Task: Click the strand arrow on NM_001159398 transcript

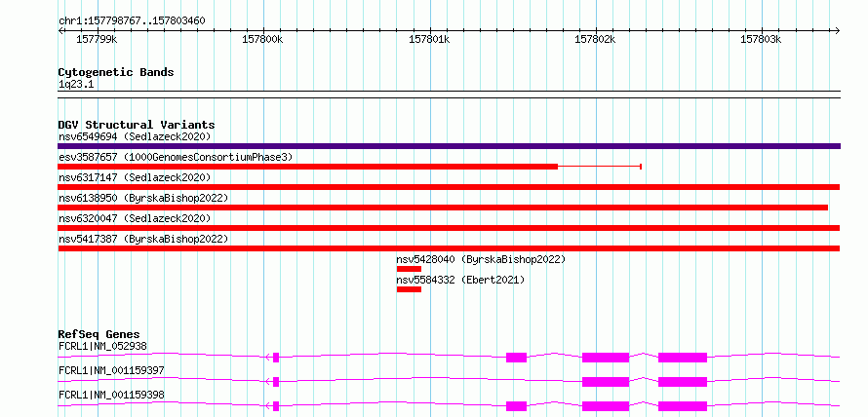Action: pos(268,406)
